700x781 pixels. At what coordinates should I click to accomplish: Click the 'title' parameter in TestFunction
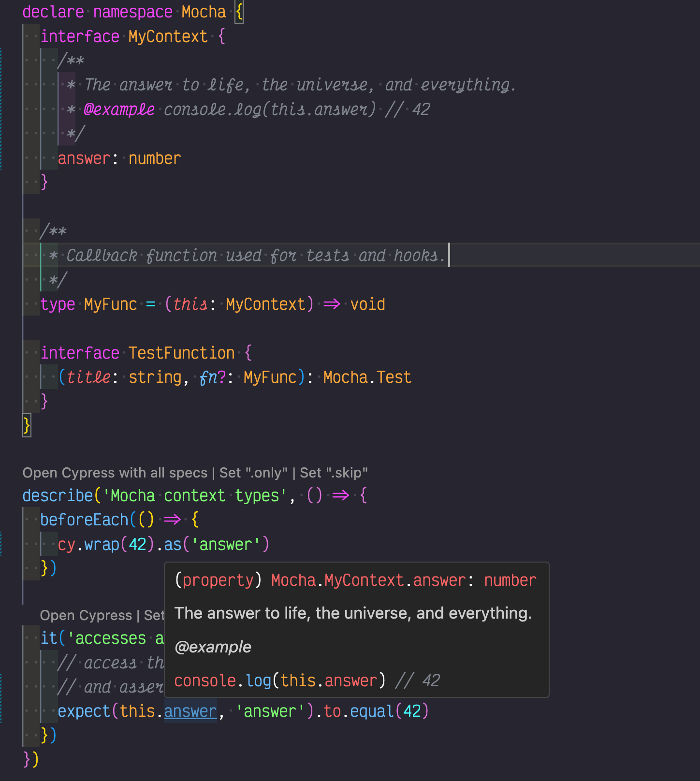pyautogui.click(x=89, y=377)
